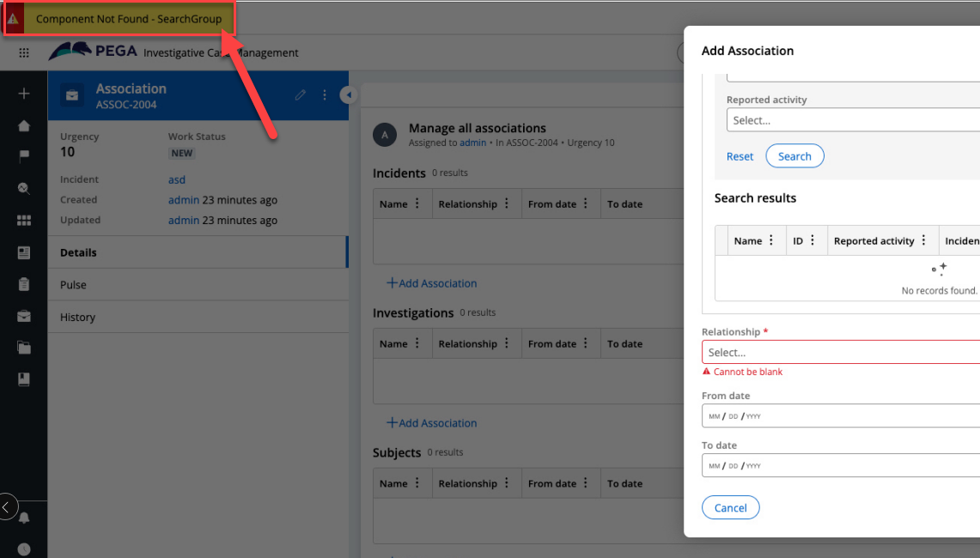
Task: Open notifications bell icon in sidebar
Action: coord(24,518)
